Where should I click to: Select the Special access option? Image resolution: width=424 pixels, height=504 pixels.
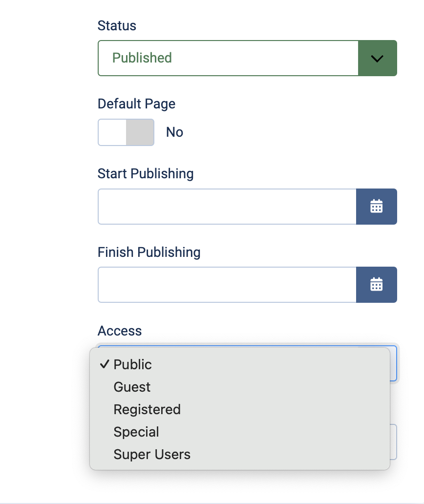(x=136, y=432)
